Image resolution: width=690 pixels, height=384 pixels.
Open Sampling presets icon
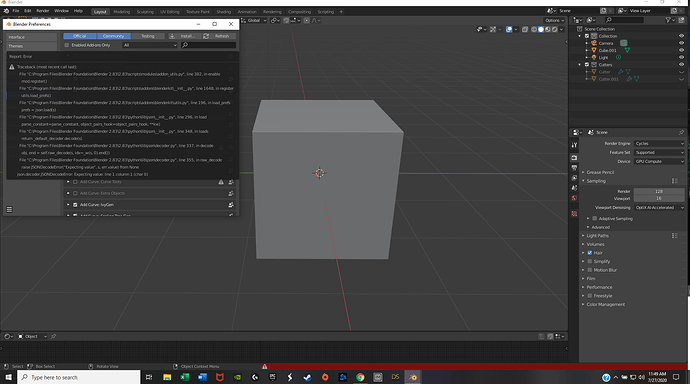point(674,181)
